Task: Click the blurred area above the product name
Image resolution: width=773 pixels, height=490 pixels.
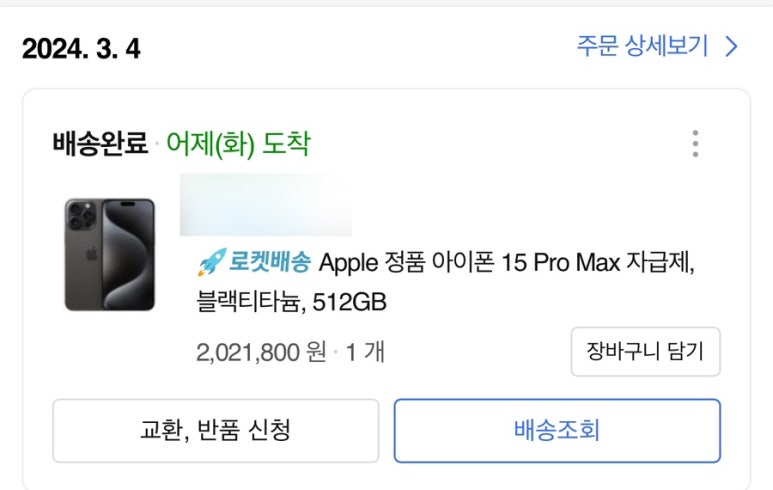Action: [265, 205]
